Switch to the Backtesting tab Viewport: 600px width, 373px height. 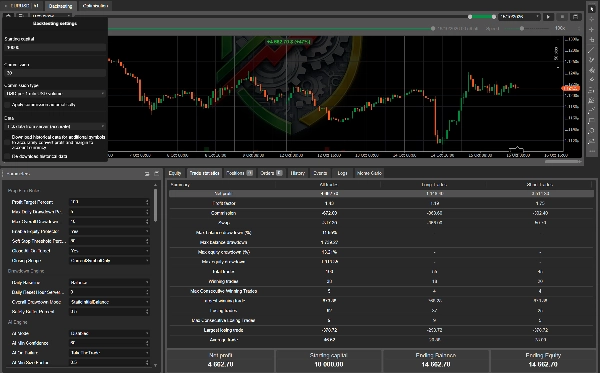point(60,6)
